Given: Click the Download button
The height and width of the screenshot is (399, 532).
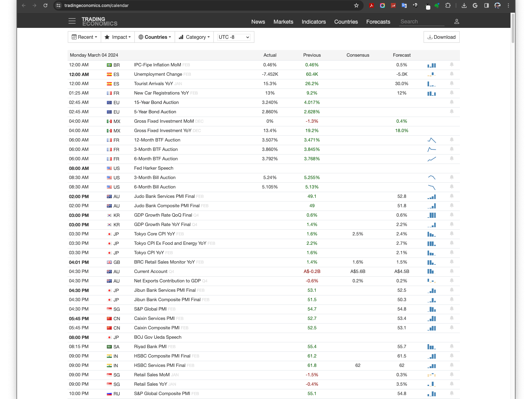Looking at the screenshot, I should pos(441,37).
